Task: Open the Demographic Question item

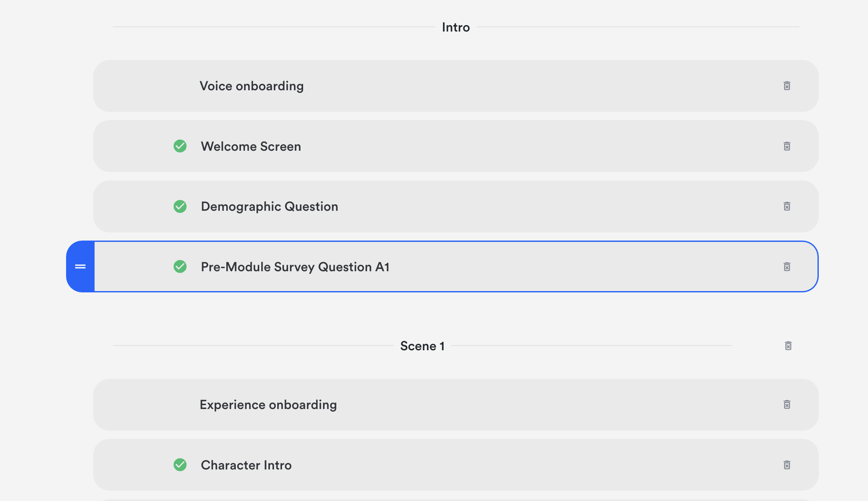Action: [x=269, y=206]
